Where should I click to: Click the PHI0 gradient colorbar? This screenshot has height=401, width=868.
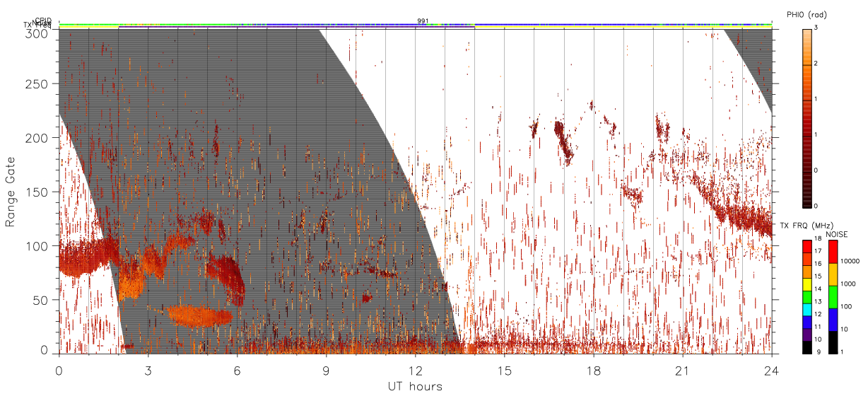807,117
